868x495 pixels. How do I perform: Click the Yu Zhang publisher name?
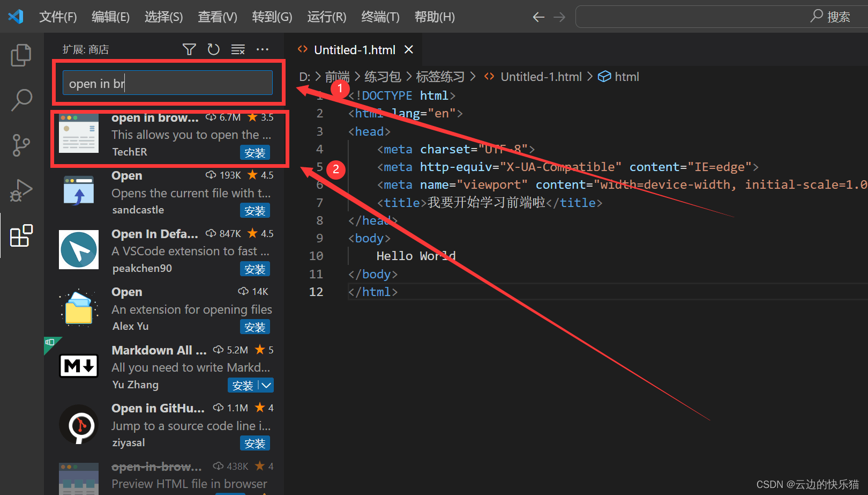(x=136, y=385)
